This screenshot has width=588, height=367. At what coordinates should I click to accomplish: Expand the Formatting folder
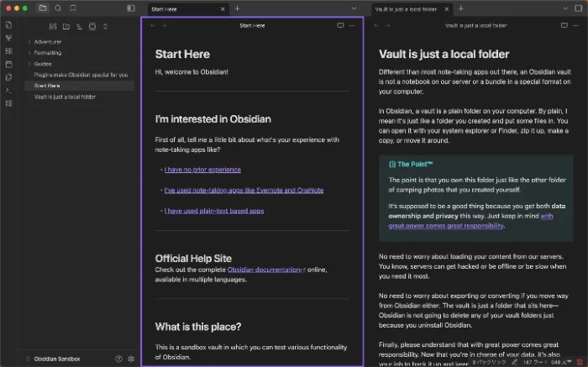point(29,52)
